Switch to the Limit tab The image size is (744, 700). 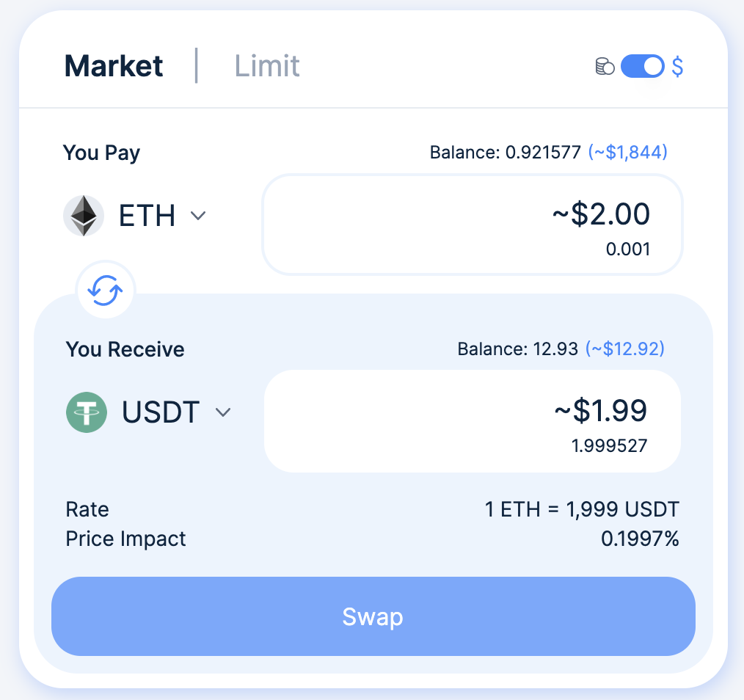coord(266,66)
